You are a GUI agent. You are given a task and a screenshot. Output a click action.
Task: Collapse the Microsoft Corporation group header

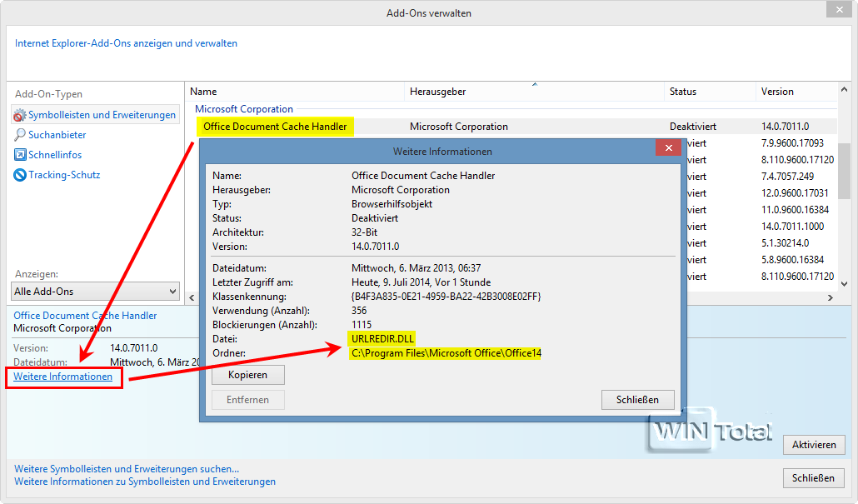[x=244, y=109]
